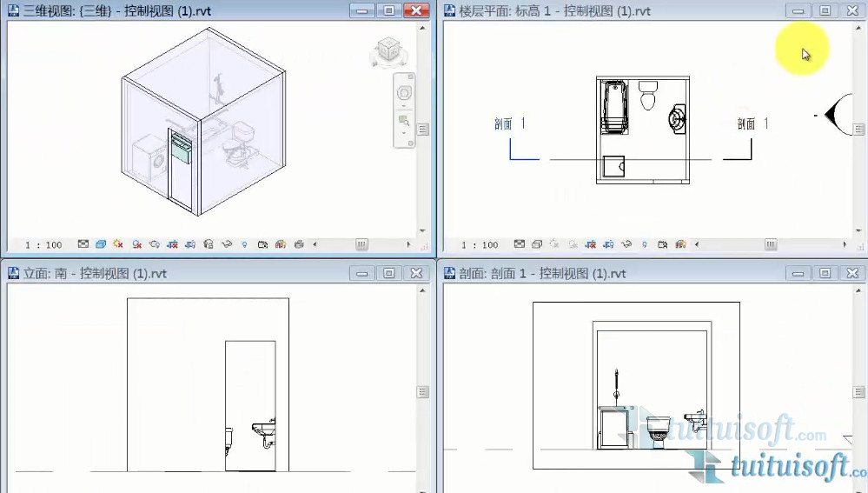Screen dimensions: 868x493
Task: Select the wall sink in the south elevation
Action: (265, 431)
